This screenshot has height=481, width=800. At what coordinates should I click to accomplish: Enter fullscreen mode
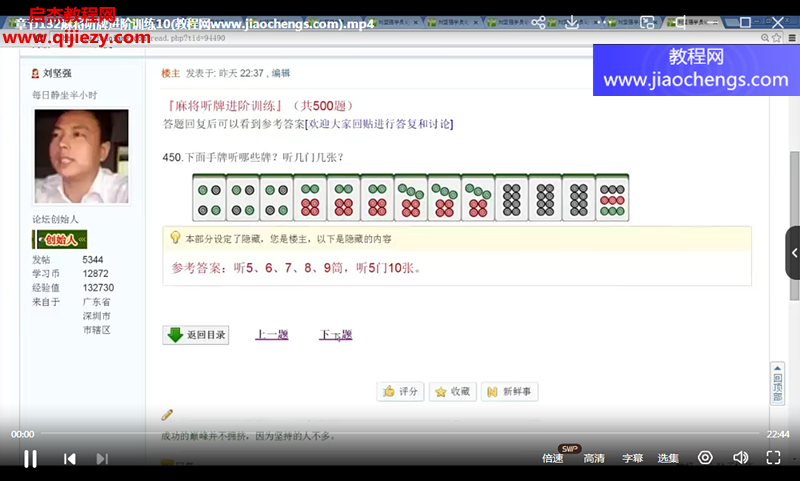(773, 458)
